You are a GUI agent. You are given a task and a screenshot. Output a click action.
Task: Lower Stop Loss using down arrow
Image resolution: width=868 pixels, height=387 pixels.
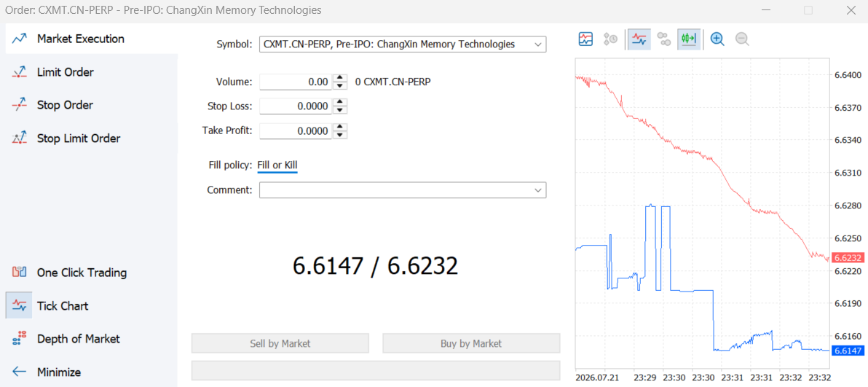[x=342, y=110]
